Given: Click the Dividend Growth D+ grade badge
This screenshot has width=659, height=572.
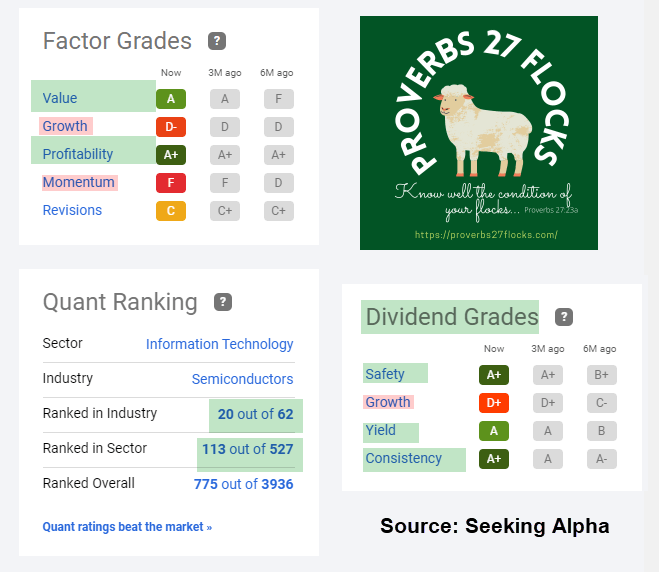Looking at the screenshot, I should coord(494,403).
